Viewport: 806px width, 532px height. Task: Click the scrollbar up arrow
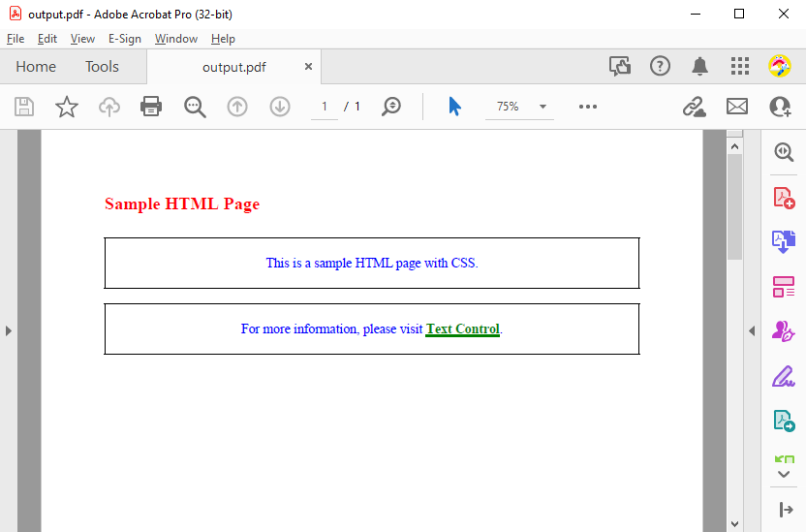(734, 147)
